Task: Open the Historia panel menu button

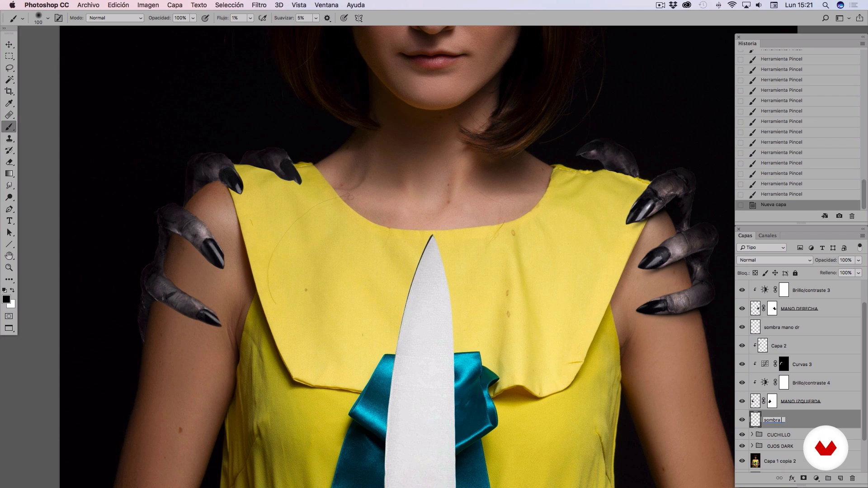Action: coord(862,44)
